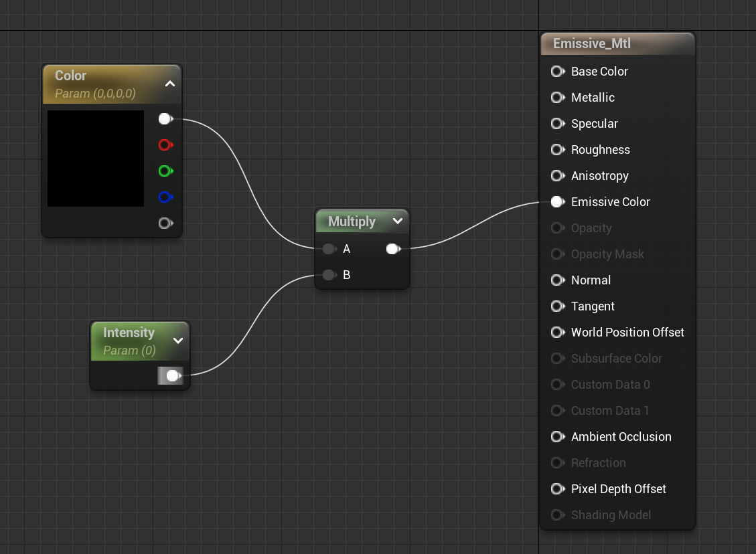Click the Color node RGB output pin
Image resolution: width=756 pixels, height=554 pixels.
pyautogui.click(x=165, y=119)
